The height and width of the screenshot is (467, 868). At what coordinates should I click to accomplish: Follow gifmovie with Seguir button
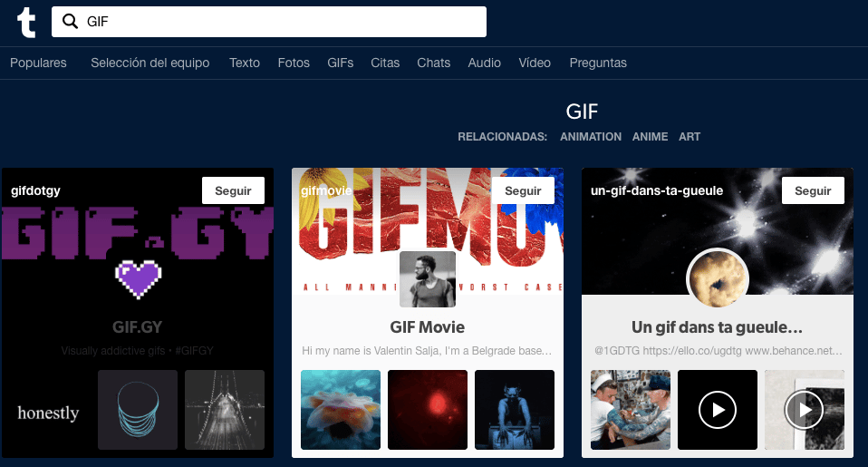tap(523, 190)
